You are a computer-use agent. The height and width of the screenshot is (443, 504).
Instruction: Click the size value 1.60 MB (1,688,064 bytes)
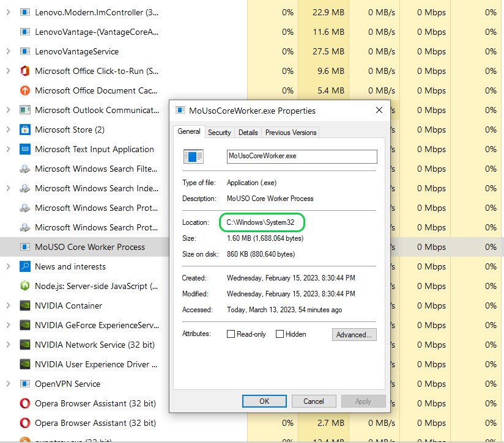click(x=265, y=238)
